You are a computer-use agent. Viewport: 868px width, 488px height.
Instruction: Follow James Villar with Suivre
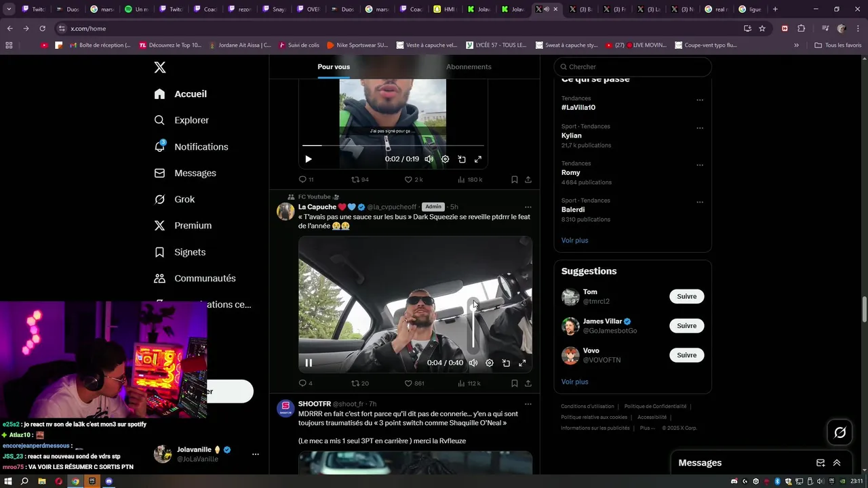tap(687, 326)
